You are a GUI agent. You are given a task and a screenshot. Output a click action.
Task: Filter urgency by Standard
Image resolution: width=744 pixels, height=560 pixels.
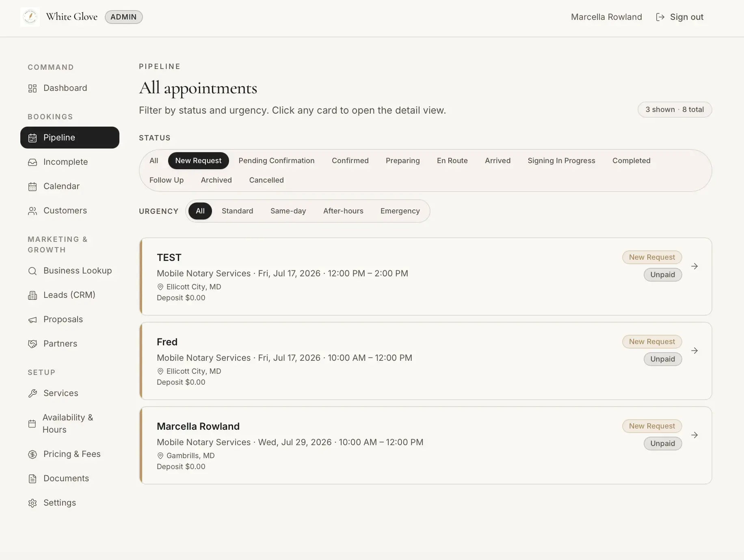pyautogui.click(x=238, y=211)
